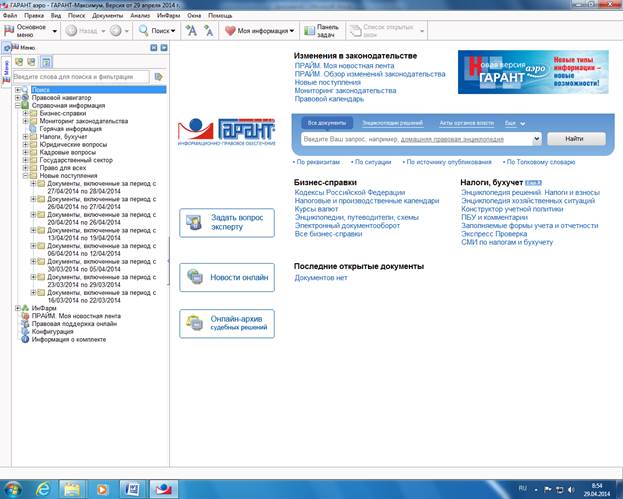Select Правовая поддержка онлайн tree item
This screenshot has height=499, width=623.
(x=74, y=324)
